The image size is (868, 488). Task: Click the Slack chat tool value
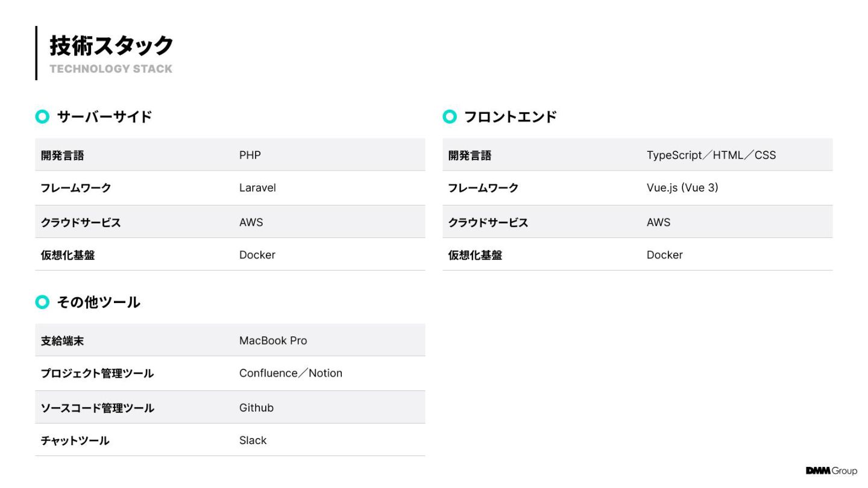click(x=253, y=440)
